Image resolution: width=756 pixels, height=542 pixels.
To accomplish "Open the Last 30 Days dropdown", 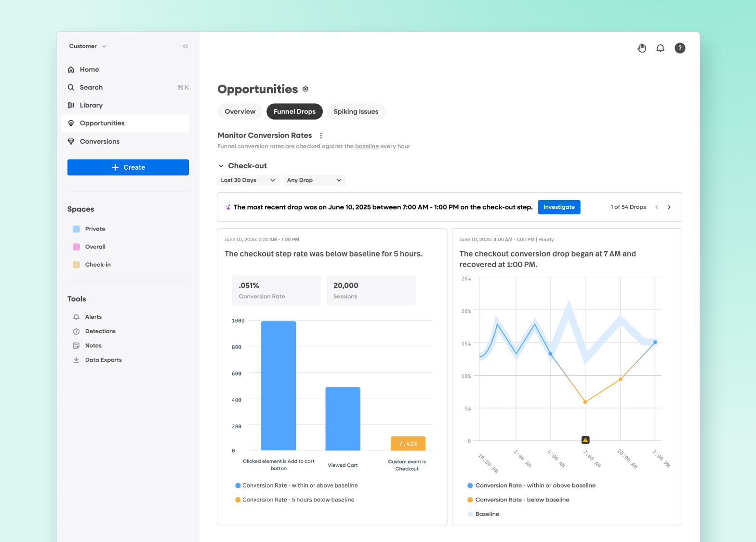I will point(248,180).
